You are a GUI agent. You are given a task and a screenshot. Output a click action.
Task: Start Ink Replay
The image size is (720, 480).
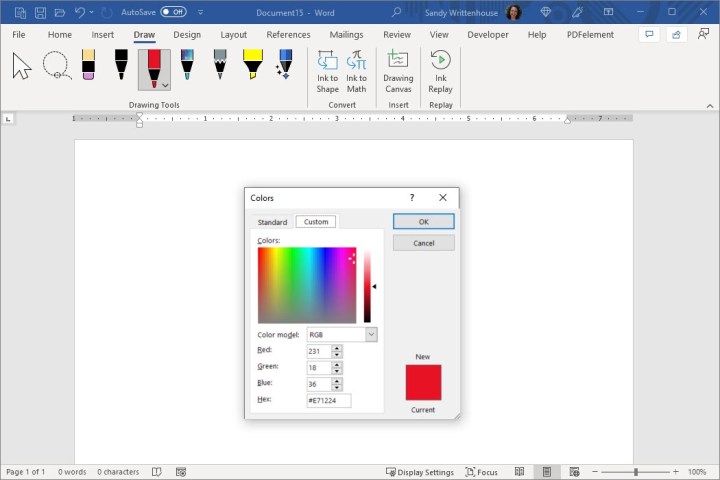coord(440,70)
